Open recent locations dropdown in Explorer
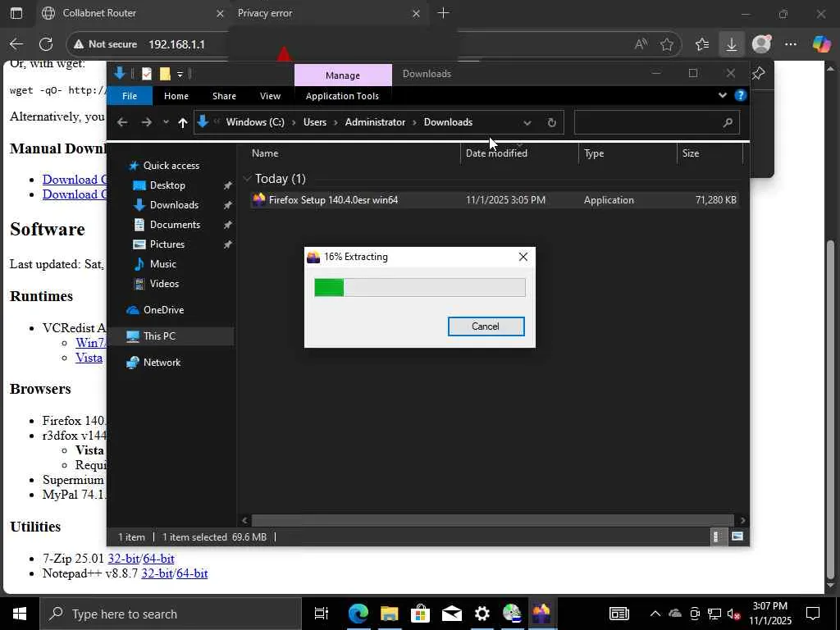This screenshot has width=840, height=630. click(166, 122)
